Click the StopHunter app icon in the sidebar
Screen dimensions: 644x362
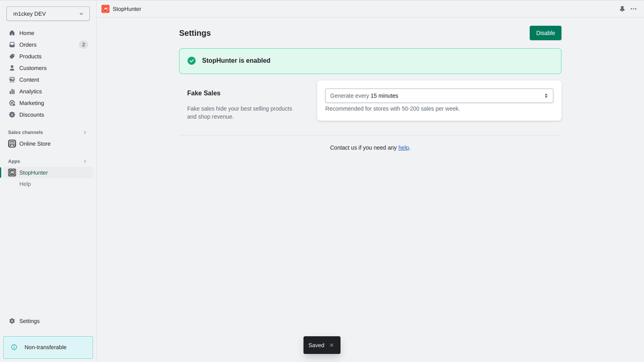(x=12, y=172)
